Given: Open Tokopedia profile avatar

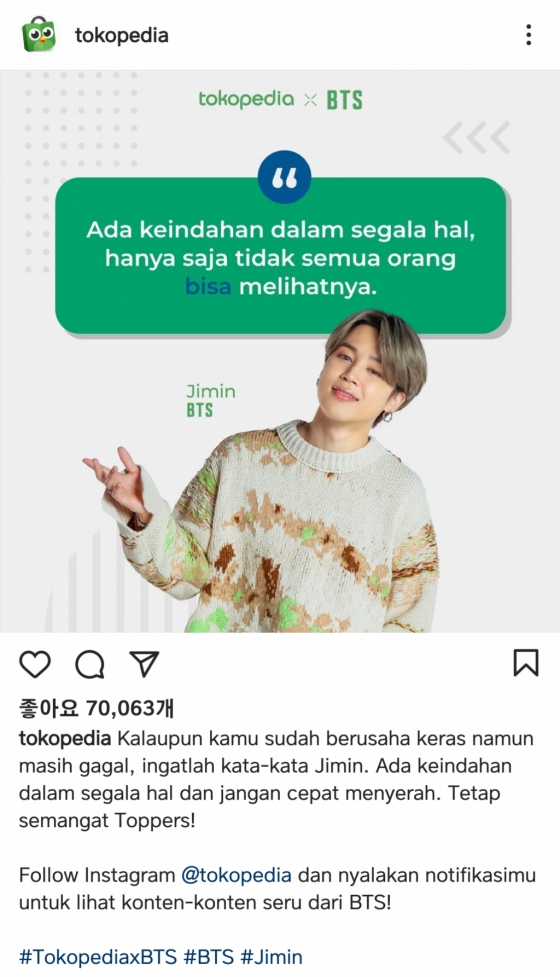Looking at the screenshot, I should coord(39,34).
